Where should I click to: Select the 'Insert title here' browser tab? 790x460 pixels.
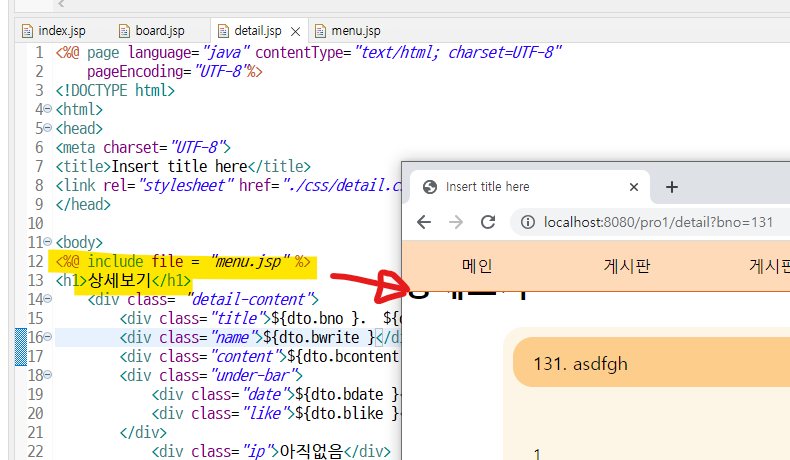click(530, 187)
